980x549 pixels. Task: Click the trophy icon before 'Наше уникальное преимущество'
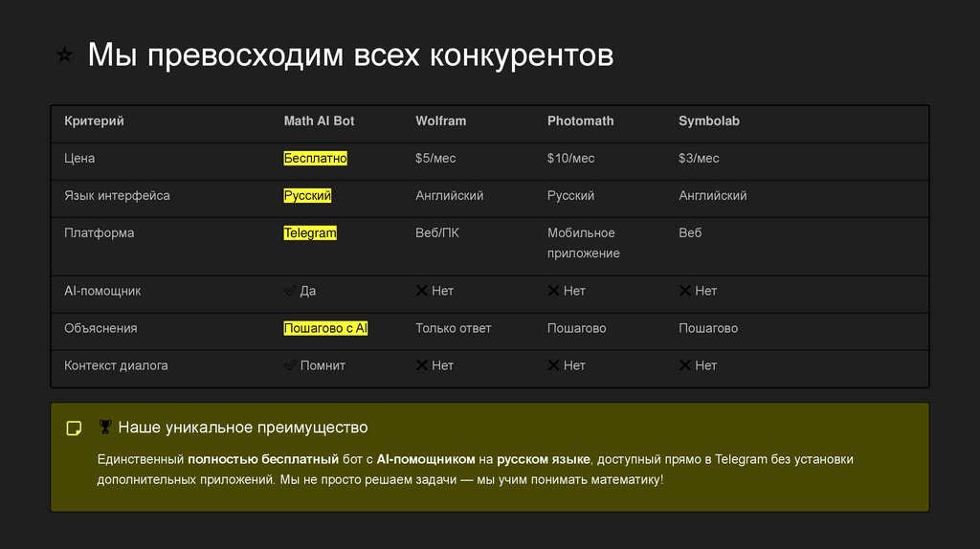tap(105, 427)
